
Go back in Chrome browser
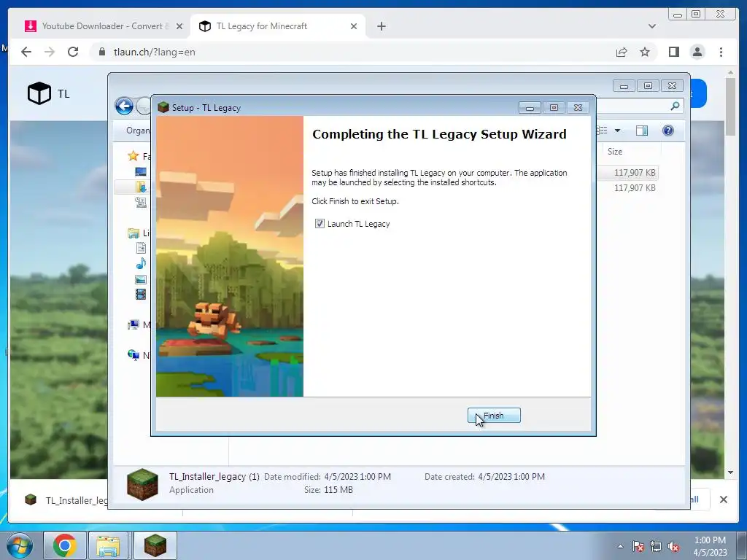coord(26,52)
